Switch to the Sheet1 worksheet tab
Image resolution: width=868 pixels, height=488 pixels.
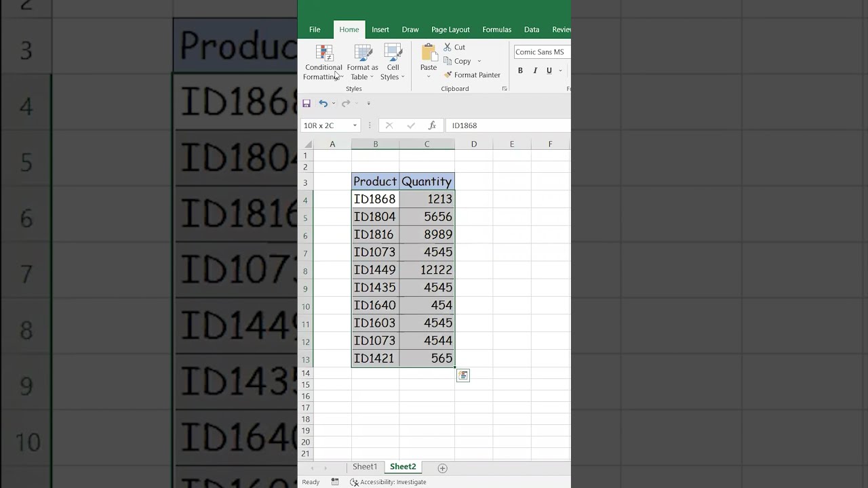click(365, 467)
